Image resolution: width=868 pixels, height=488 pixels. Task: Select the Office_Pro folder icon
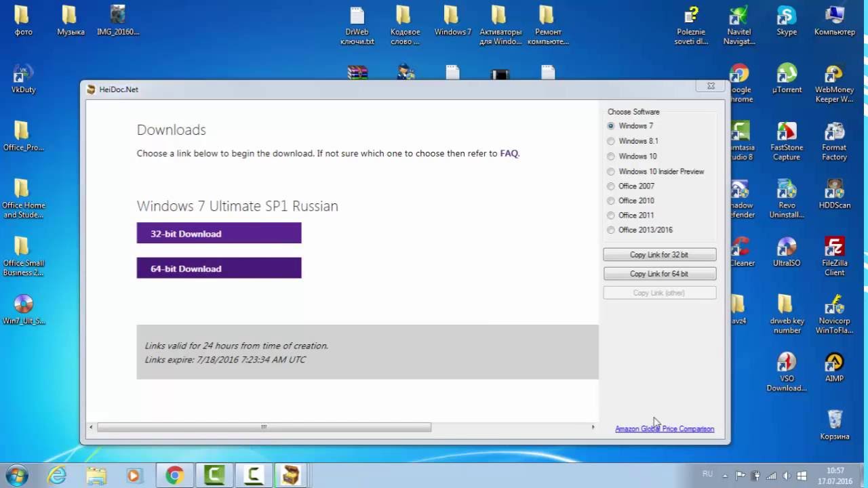point(23,136)
